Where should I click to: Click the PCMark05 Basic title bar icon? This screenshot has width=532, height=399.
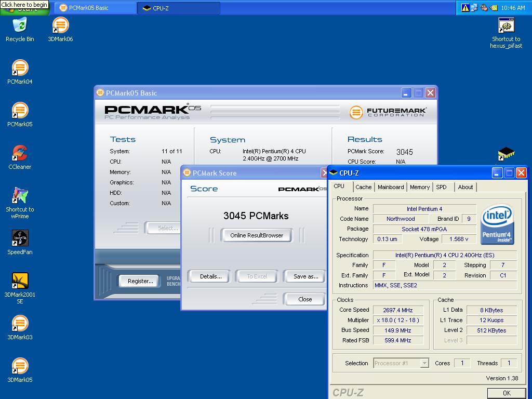coord(100,92)
